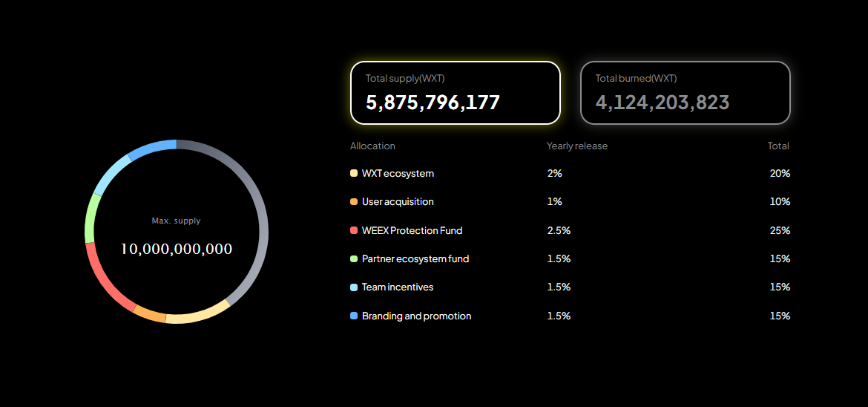Screen dimensions: 868x407
Task: Click the yellow WXT ecosystem legend dot
Action: 354,173
